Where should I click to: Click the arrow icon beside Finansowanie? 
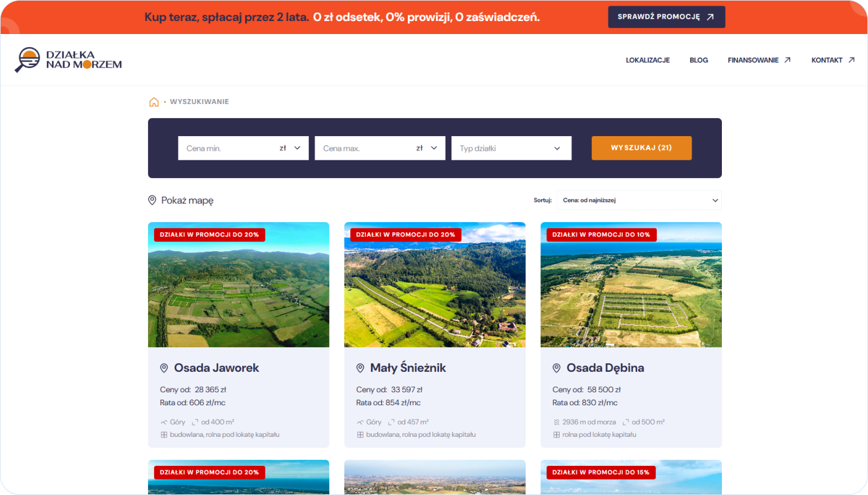788,60
